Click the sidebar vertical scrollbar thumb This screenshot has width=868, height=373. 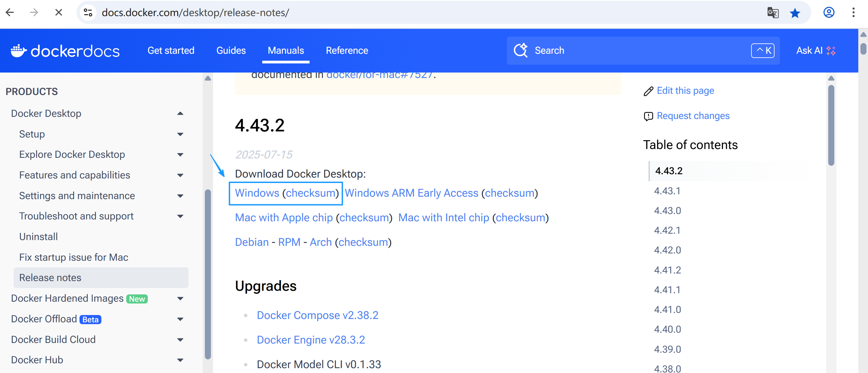pos(208,275)
